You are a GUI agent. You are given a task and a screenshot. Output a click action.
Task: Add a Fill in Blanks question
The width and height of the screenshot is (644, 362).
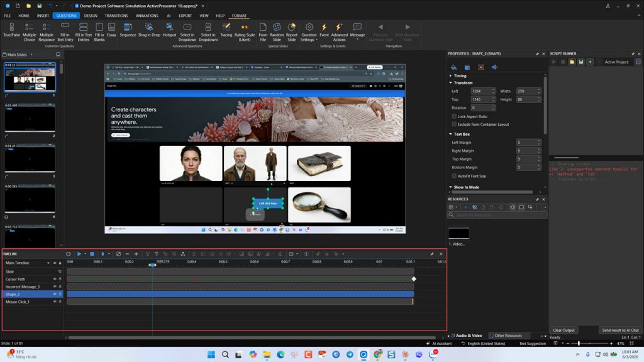click(x=99, y=32)
